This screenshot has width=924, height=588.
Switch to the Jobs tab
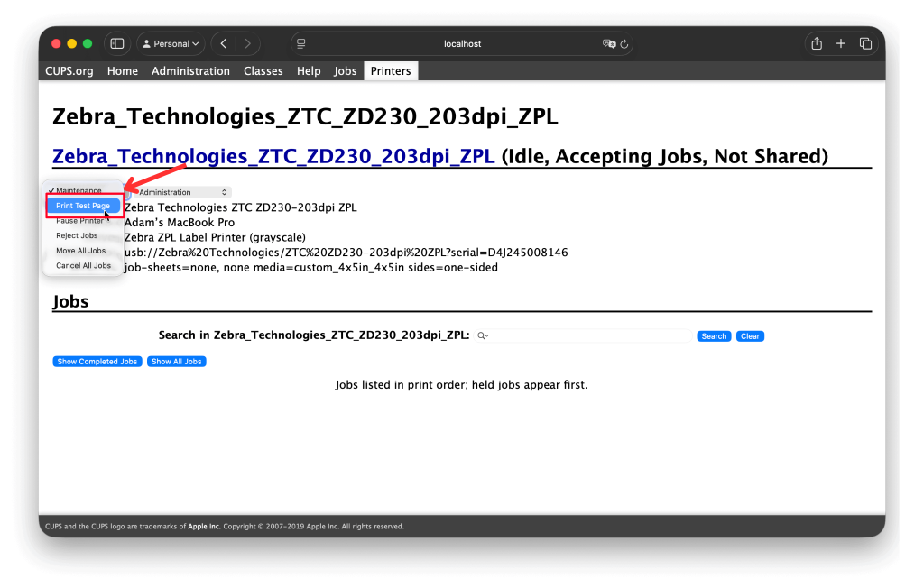tap(346, 71)
